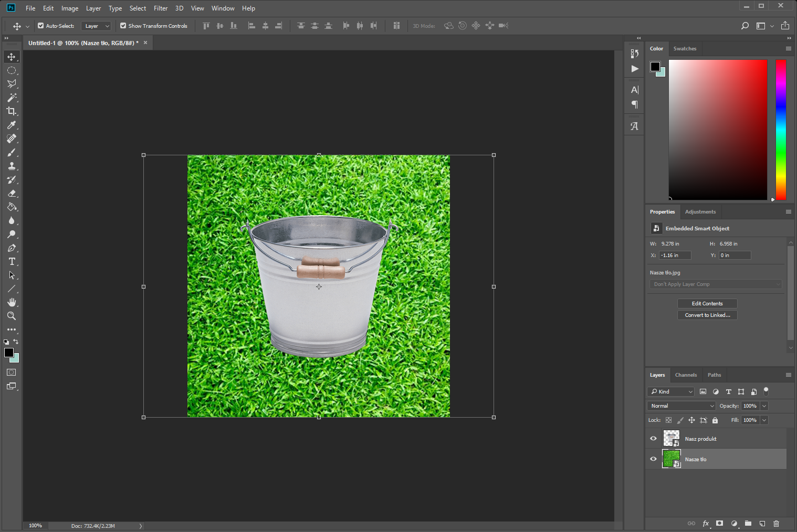Hide the Nasz produkt layer
Viewport: 797px width, 532px height.
pyautogui.click(x=654, y=439)
